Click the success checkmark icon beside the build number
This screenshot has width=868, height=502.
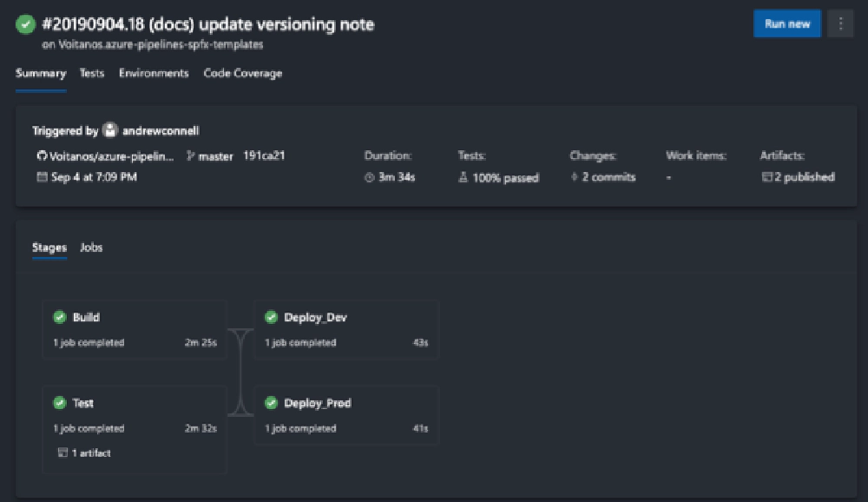pos(23,25)
